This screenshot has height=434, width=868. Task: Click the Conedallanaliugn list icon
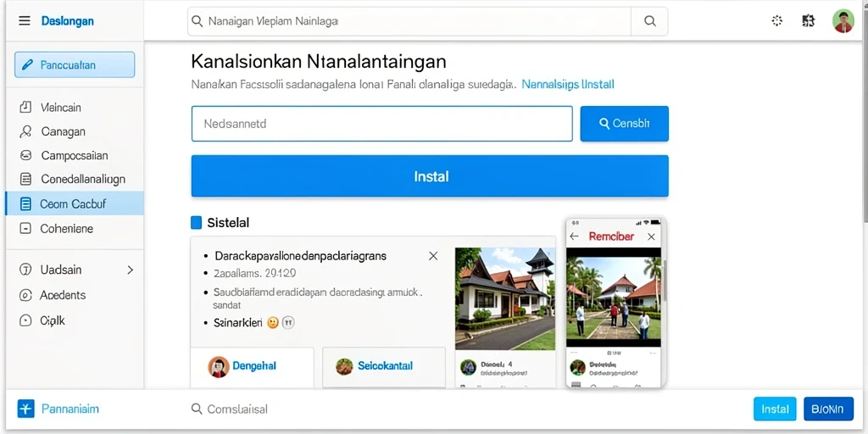coord(25,180)
